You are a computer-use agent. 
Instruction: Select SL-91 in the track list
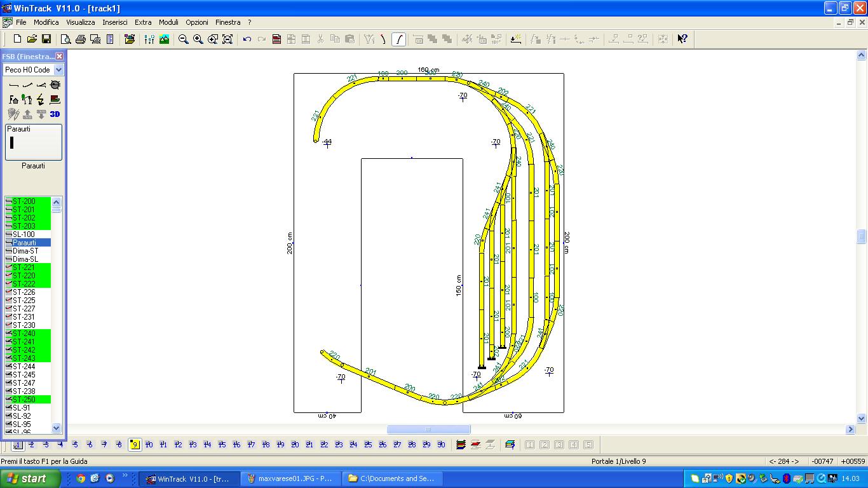pyautogui.click(x=28, y=408)
